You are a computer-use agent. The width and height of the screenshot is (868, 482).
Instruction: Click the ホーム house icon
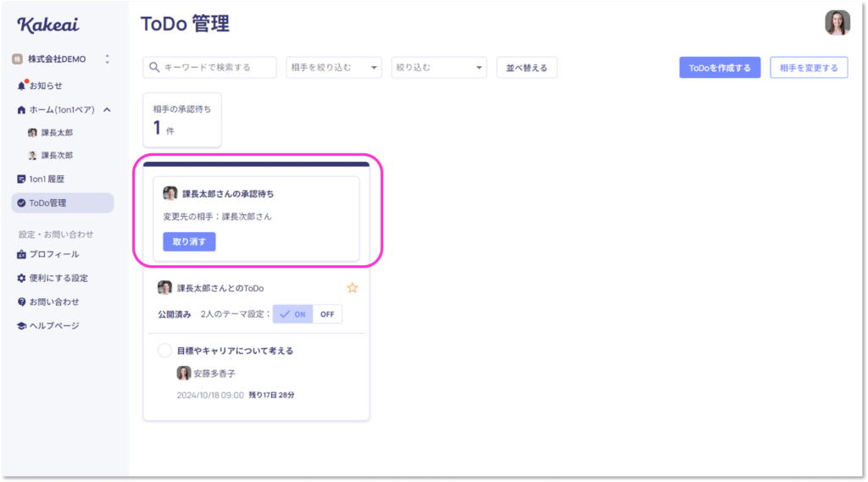(x=21, y=109)
